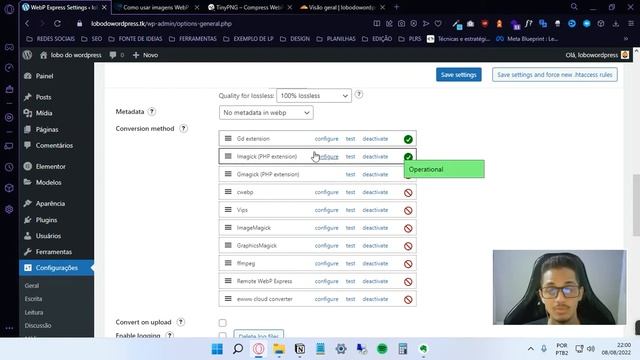
Task: Click help icon next to Conversion method
Action: pyautogui.click(x=183, y=129)
